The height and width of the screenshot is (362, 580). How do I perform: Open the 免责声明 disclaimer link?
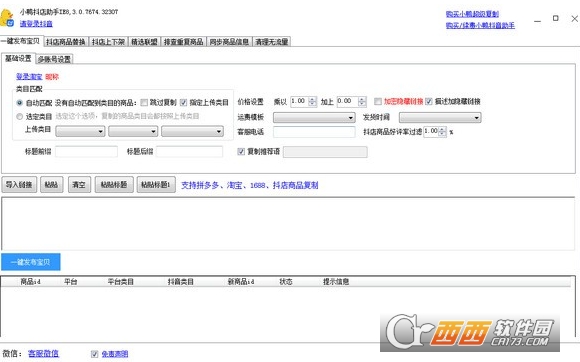pyautogui.click(x=115, y=354)
